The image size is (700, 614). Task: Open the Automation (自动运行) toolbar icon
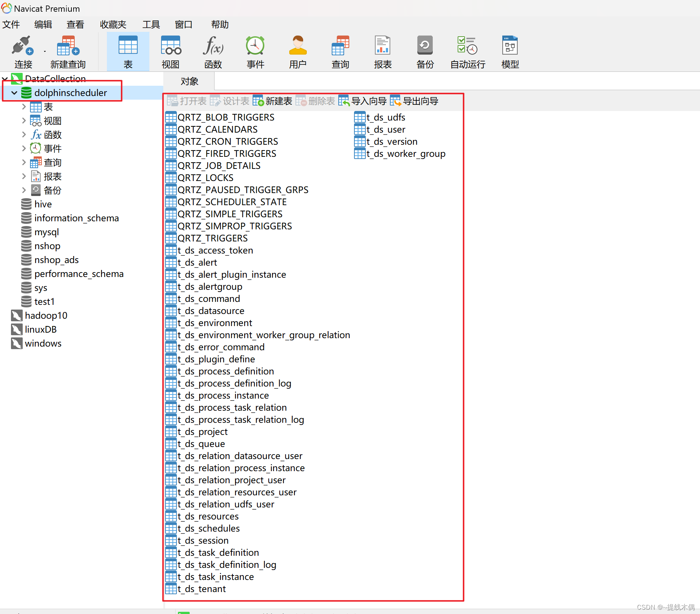(468, 52)
